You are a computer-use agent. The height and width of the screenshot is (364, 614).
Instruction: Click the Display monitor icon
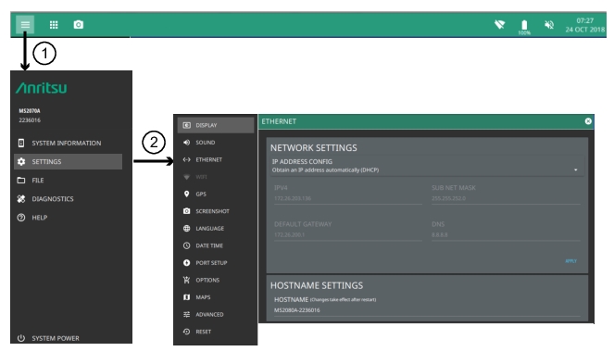(187, 125)
